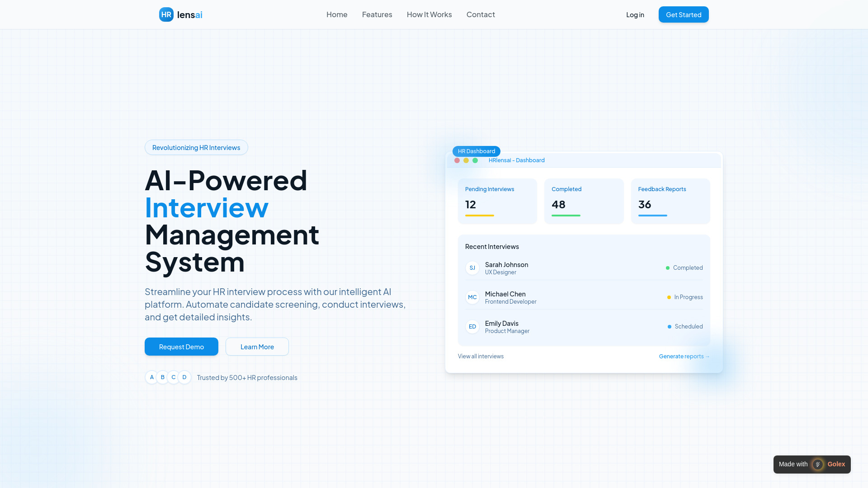Toggle the green window control button
This screenshot has width=868, height=488.
coord(475,160)
